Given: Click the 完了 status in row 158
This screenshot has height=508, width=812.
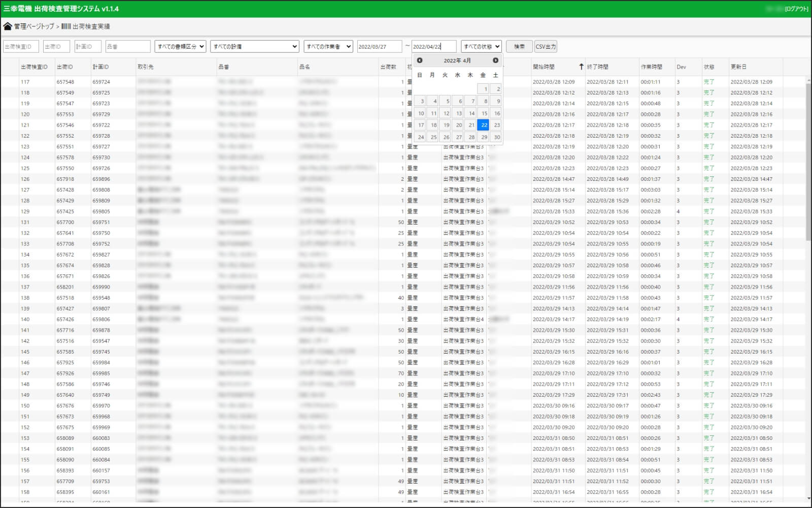Looking at the screenshot, I should pyautogui.click(x=709, y=492).
